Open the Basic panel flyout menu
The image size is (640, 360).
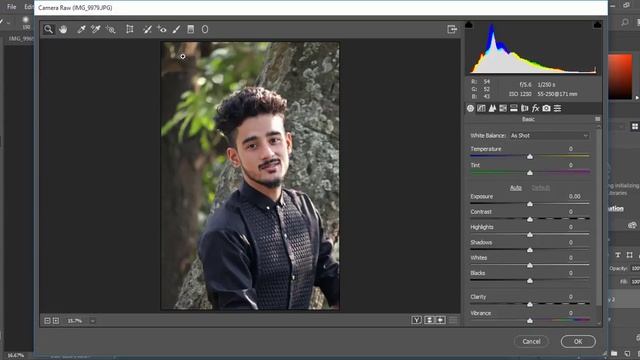point(598,119)
